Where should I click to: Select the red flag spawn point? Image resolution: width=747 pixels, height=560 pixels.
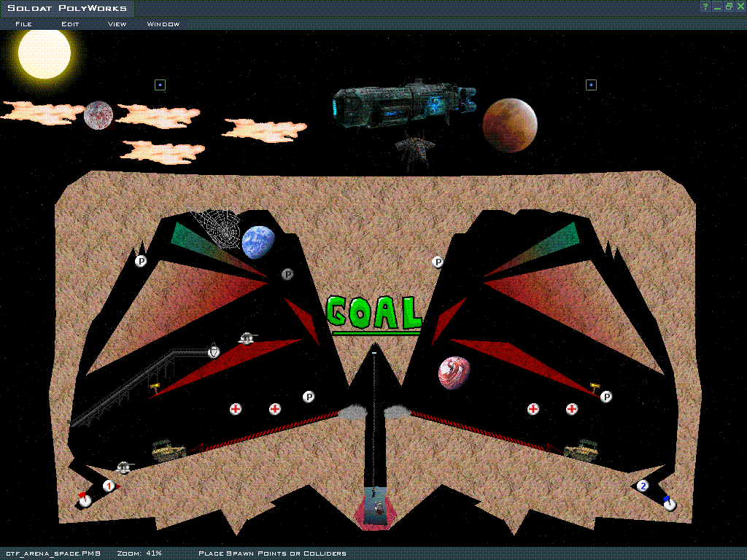tap(85, 500)
